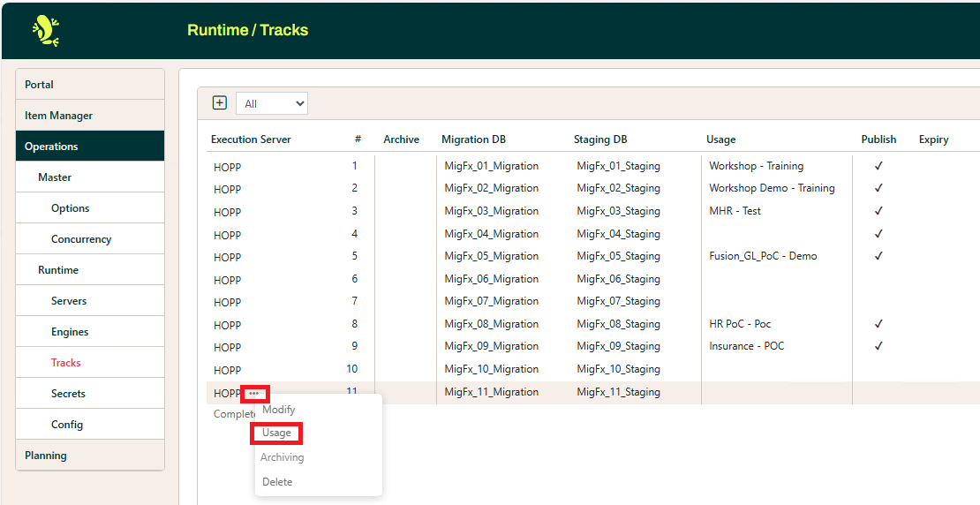Viewport: 980px width, 505px height.
Task: Open Concurrency sidebar entry
Action: pyautogui.click(x=90, y=238)
